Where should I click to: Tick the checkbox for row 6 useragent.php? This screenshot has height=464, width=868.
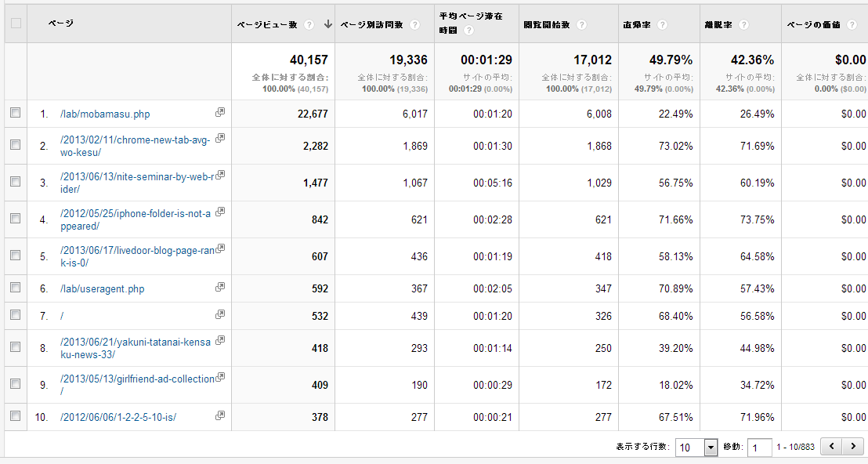pyautogui.click(x=15, y=288)
